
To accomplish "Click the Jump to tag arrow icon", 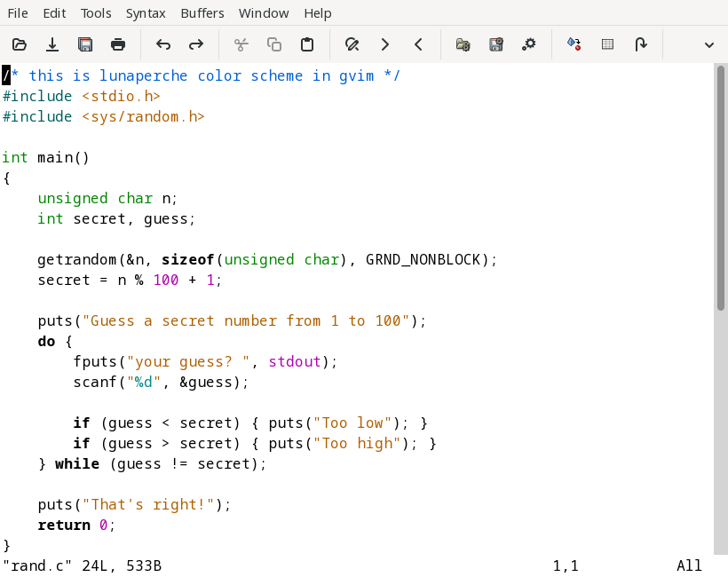I will [641, 44].
